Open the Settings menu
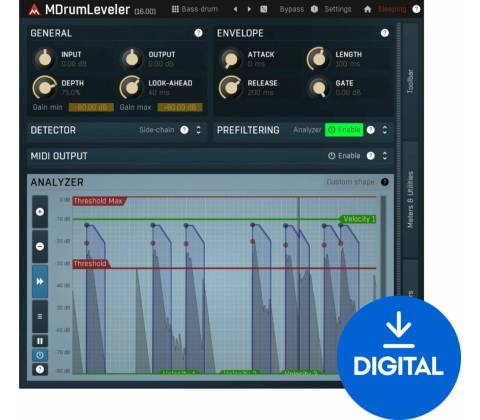The image size is (480, 420). [338, 9]
